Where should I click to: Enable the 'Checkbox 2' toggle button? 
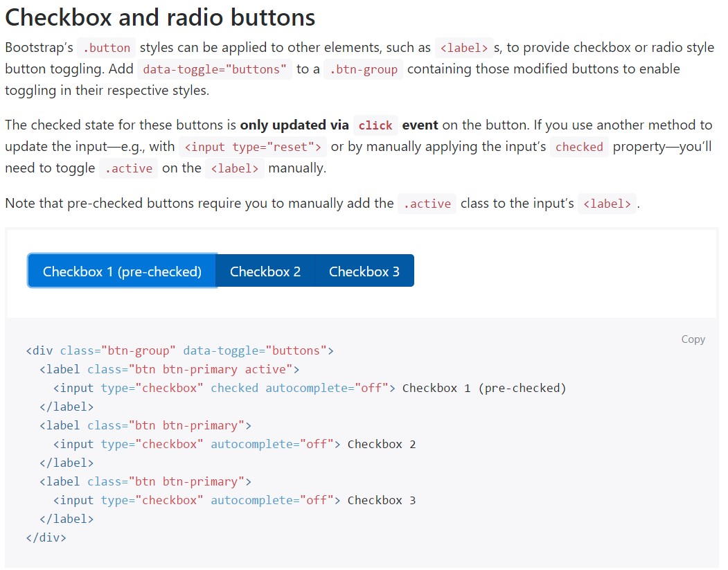[266, 271]
